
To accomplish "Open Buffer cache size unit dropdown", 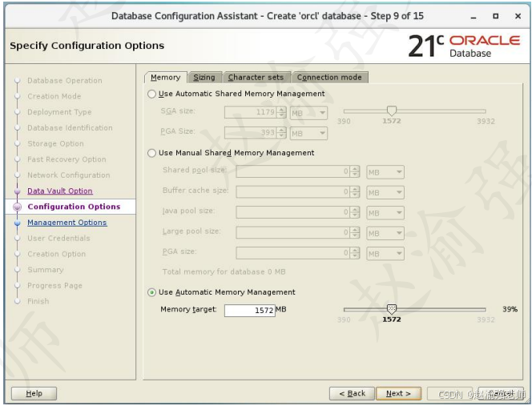I will click(385, 193).
